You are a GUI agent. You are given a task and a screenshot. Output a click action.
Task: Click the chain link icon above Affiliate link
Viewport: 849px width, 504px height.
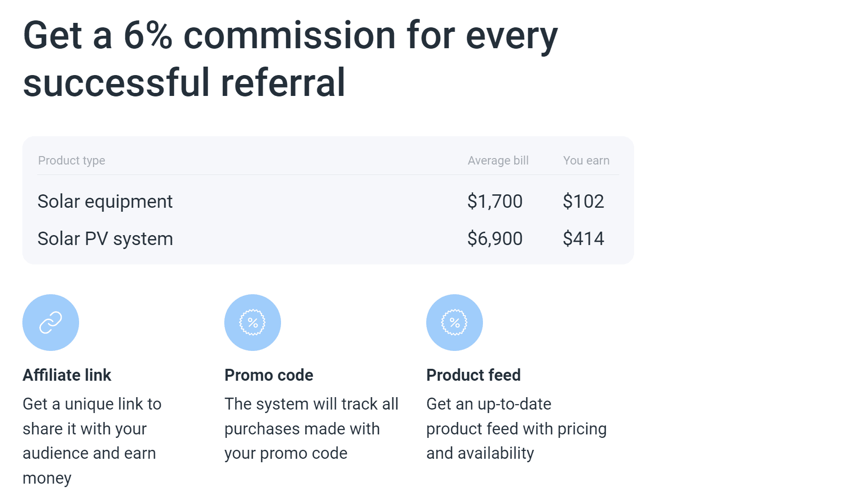[x=51, y=323]
